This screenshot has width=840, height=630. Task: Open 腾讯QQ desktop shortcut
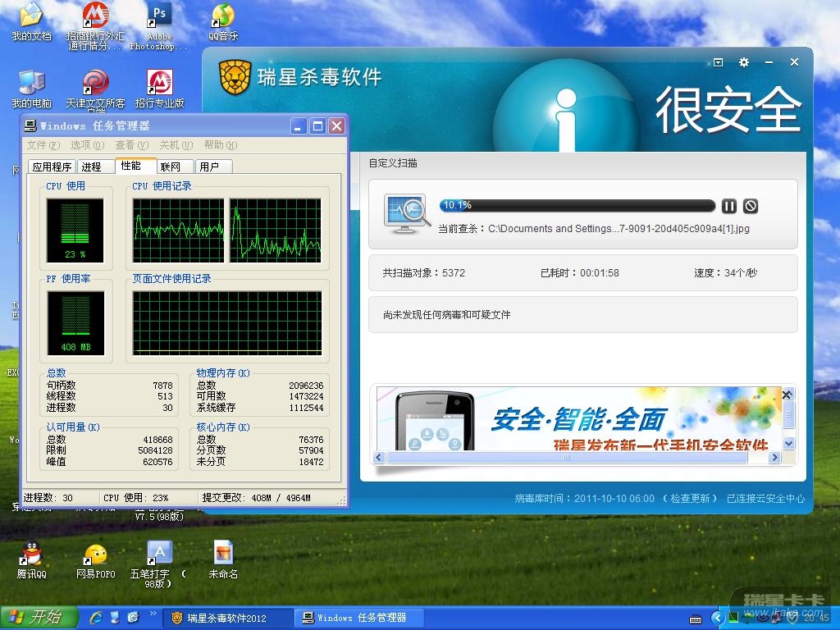click(x=32, y=559)
